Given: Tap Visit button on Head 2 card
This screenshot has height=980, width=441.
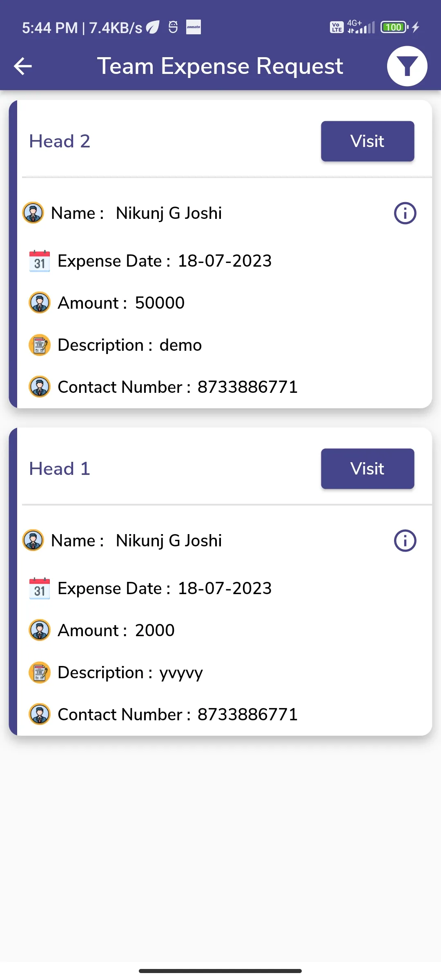Looking at the screenshot, I should click(x=367, y=141).
